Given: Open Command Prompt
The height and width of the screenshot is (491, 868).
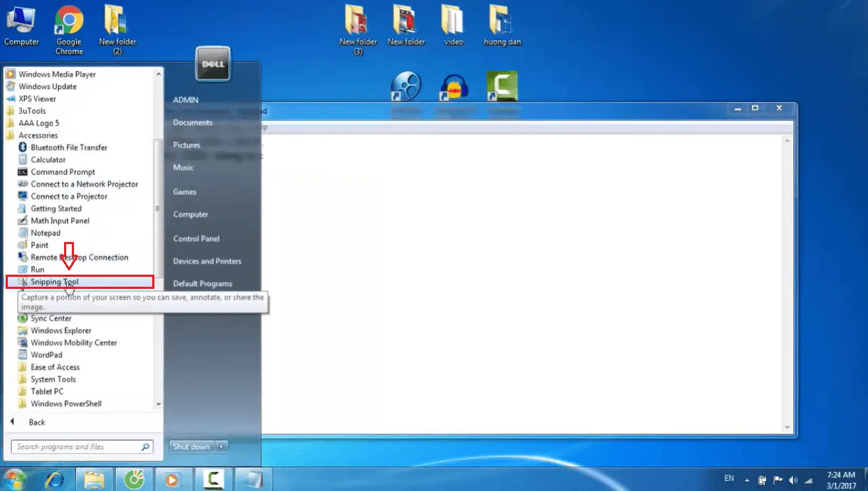Looking at the screenshot, I should tap(61, 171).
